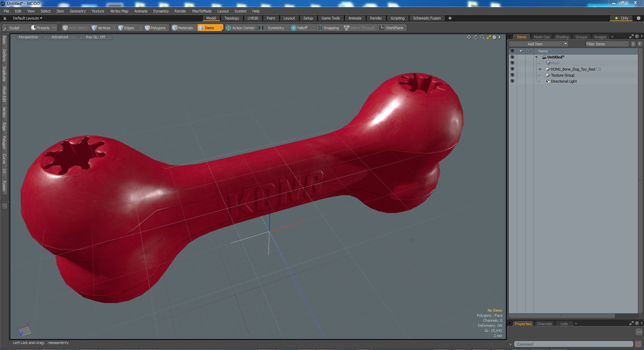
Task: Toggle the Only star button
Action: [622, 18]
